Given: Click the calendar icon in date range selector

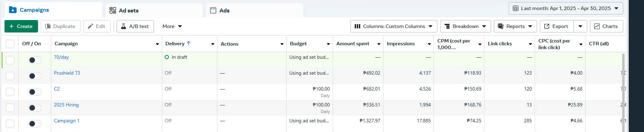Looking at the screenshot, I should 516,8.
